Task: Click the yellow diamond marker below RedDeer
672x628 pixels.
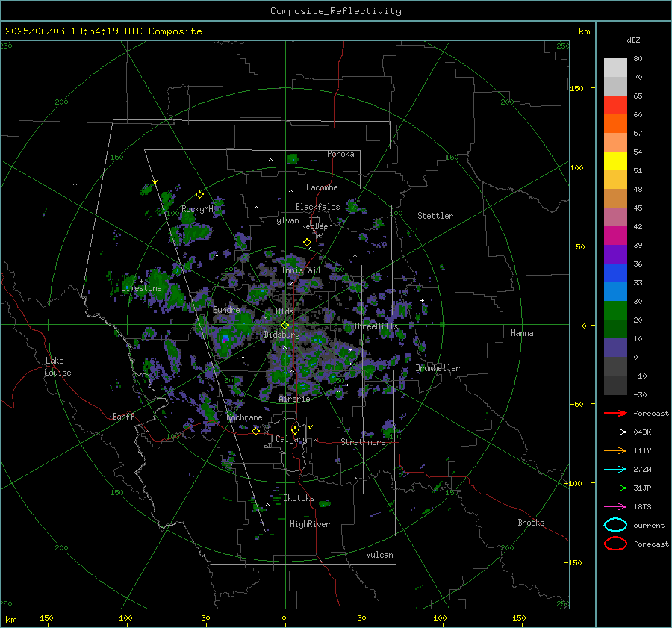Action: point(308,242)
